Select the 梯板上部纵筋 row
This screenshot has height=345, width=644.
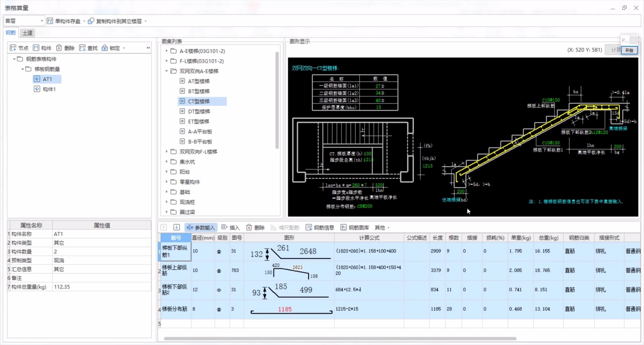(399, 271)
